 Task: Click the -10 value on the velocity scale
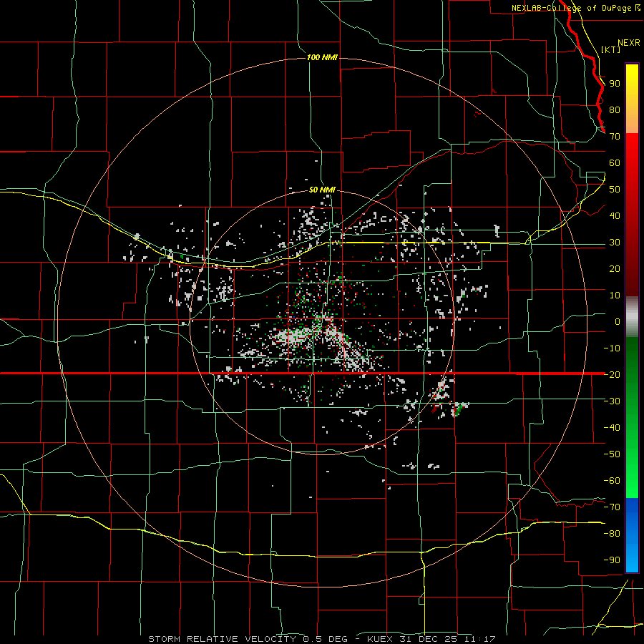coord(612,348)
